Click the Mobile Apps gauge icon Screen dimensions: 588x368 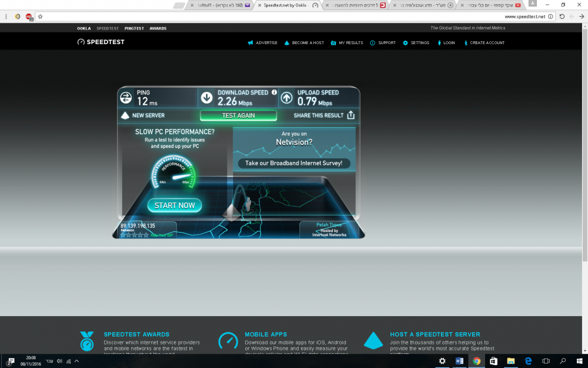point(228,341)
